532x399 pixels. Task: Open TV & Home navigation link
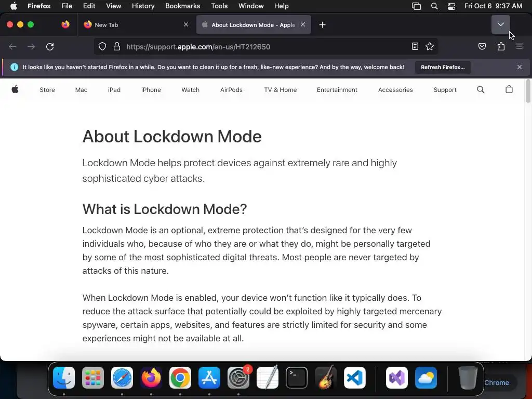(280, 90)
